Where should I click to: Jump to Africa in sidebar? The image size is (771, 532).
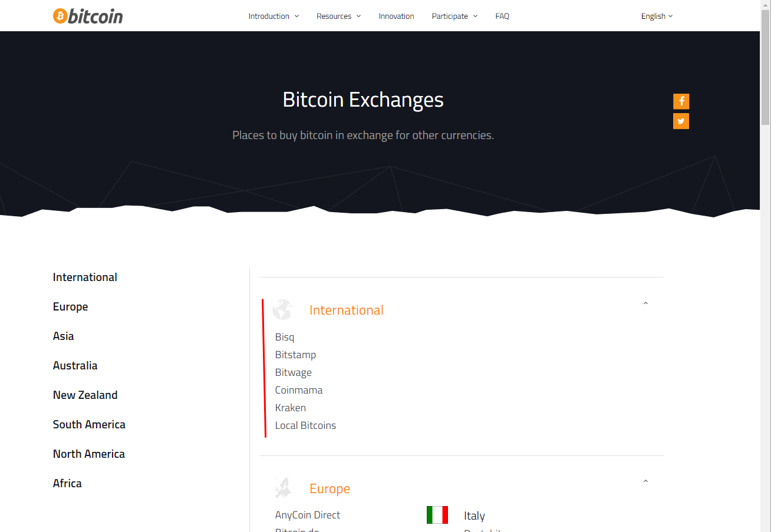67,483
